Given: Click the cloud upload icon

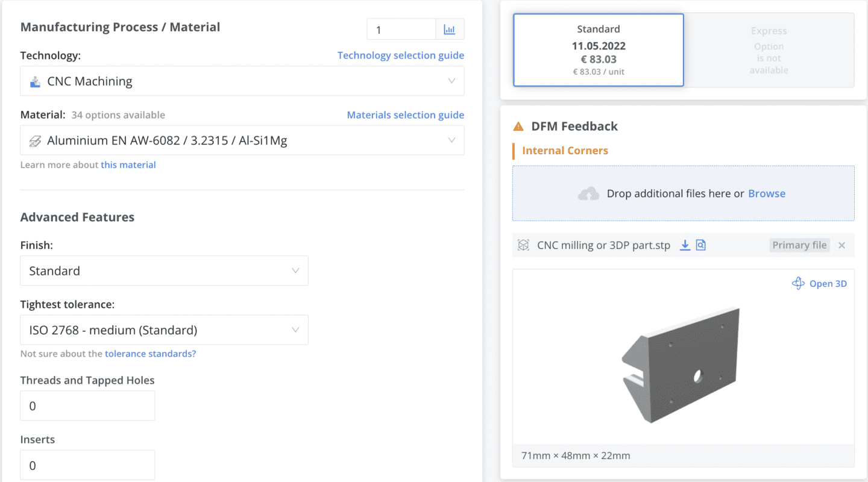Looking at the screenshot, I should [588, 193].
